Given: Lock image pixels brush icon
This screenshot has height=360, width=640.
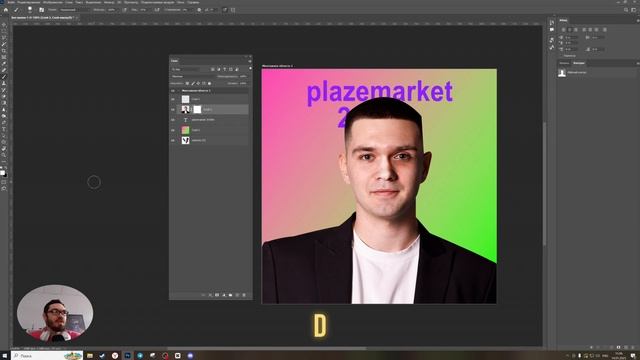Looking at the screenshot, I should point(193,83).
